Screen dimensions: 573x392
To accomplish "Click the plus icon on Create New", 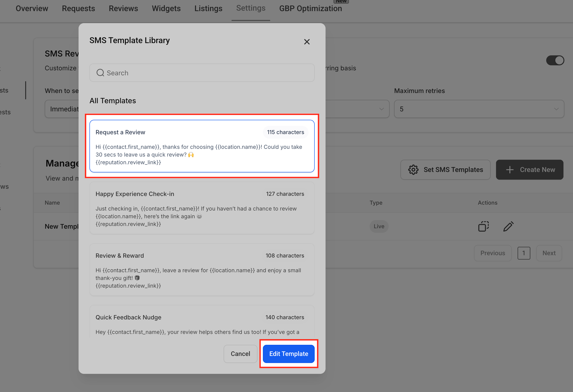I will (510, 169).
